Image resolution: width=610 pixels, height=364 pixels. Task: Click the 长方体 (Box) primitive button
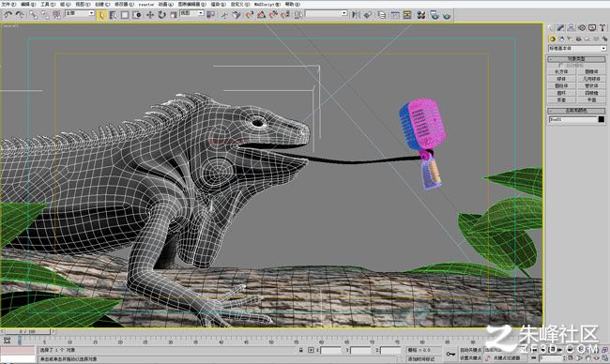(561, 71)
